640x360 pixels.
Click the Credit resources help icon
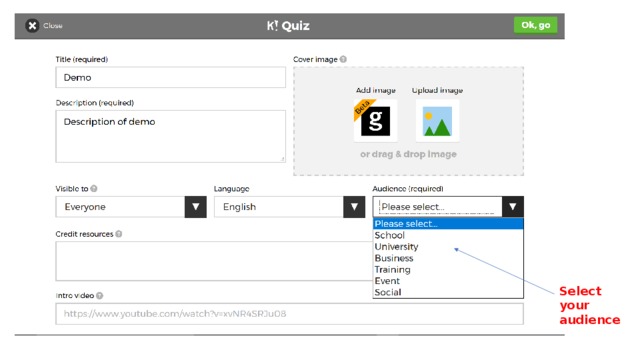click(x=119, y=234)
